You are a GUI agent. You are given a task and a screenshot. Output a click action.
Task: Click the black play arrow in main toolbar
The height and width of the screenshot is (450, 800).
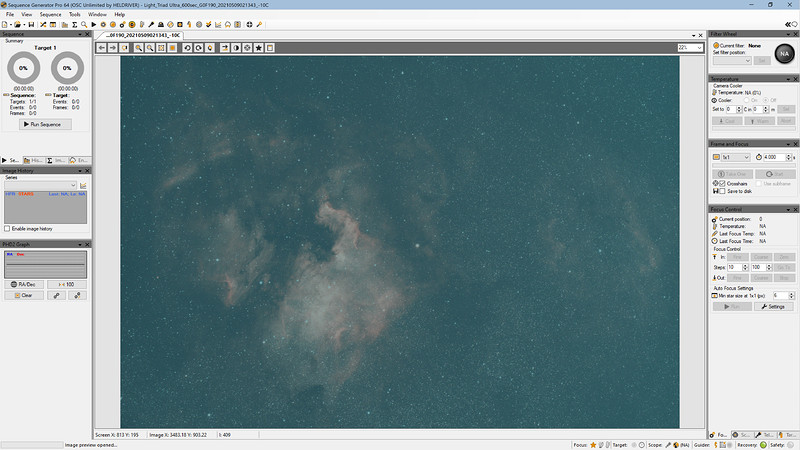coord(94,24)
